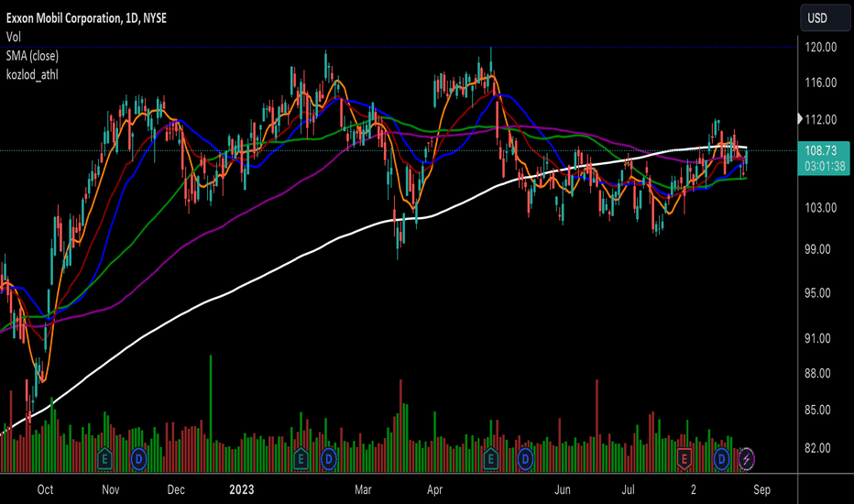Click the August dividend D marker
854x504 pixels.
(x=722, y=459)
